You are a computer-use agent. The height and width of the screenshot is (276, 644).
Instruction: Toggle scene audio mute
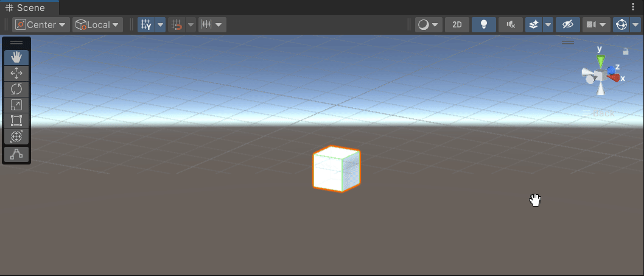[x=511, y=25]
